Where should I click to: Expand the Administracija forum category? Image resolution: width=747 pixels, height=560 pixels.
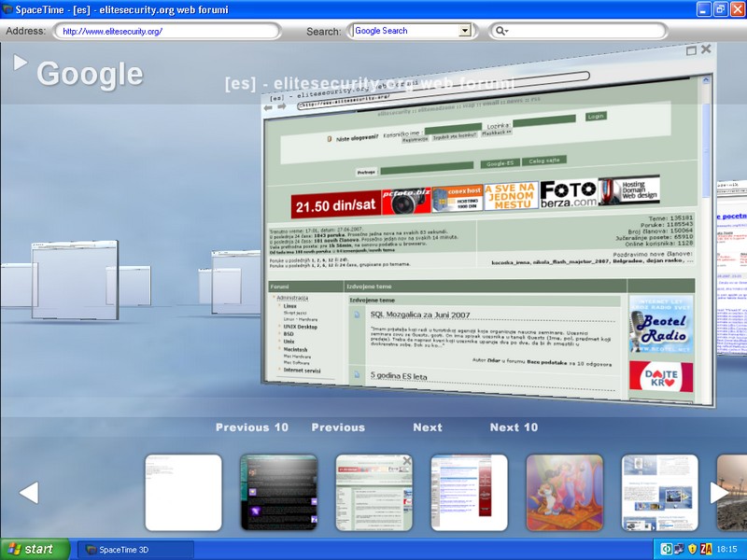[x=292, y=298]
